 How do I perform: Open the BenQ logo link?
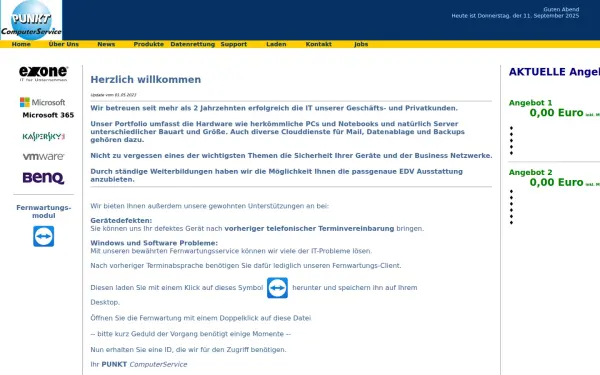tap(43, 178)
